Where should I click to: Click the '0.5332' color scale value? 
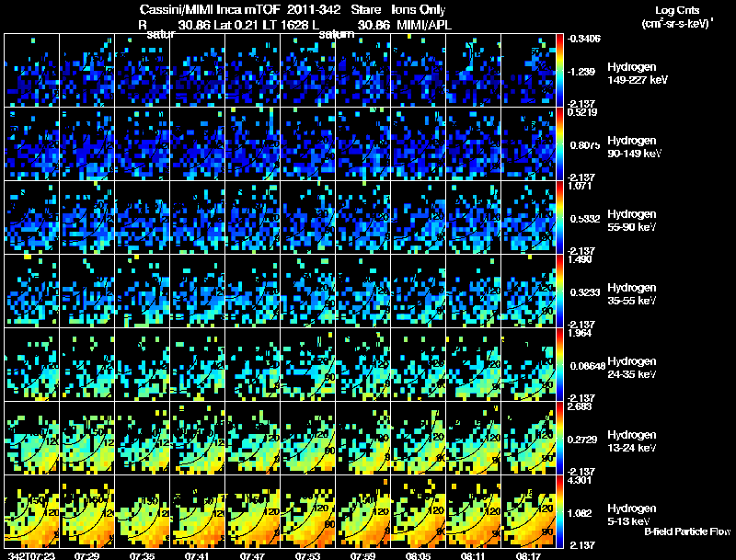click(x=585, y=219)
